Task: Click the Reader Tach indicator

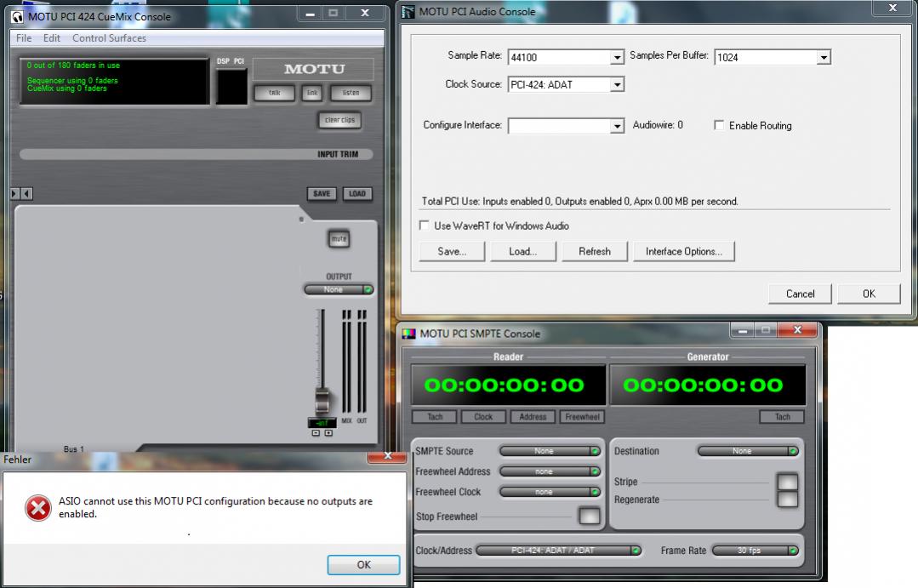Action: [435, 416]
